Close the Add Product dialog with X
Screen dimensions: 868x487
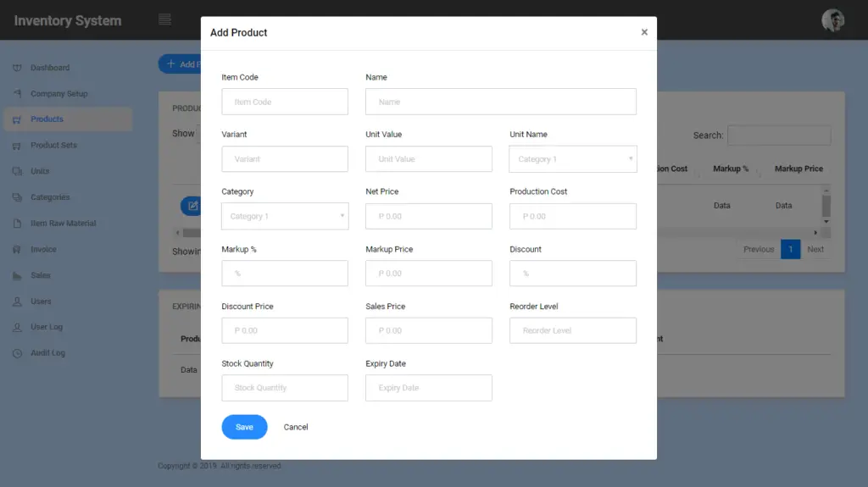click(644, 32)
